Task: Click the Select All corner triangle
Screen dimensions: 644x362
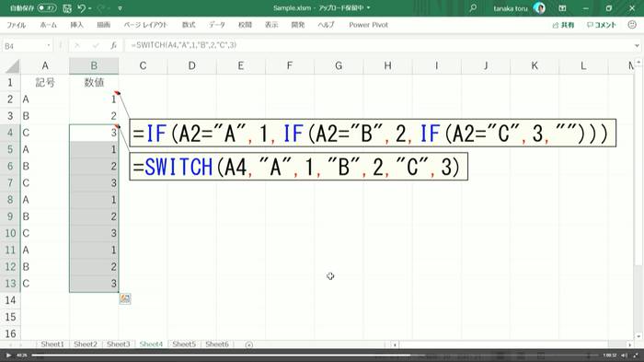Action: click(x=13, y=66)
